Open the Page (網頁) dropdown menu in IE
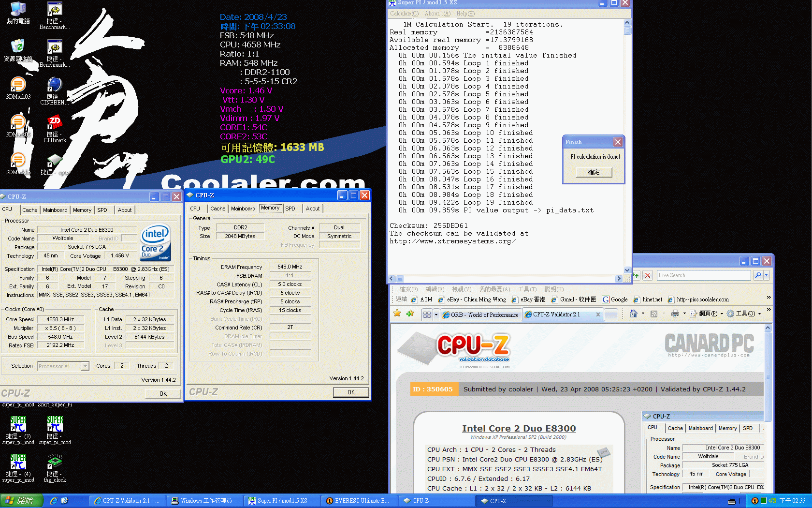Screen dimensions: 812x508 (x=706, y=314)
